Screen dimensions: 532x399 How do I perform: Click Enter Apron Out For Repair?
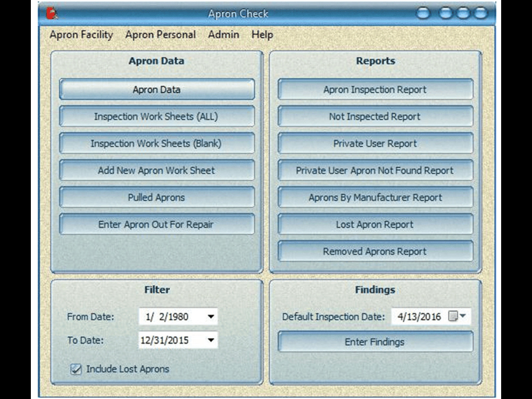(x=157, y=225)
